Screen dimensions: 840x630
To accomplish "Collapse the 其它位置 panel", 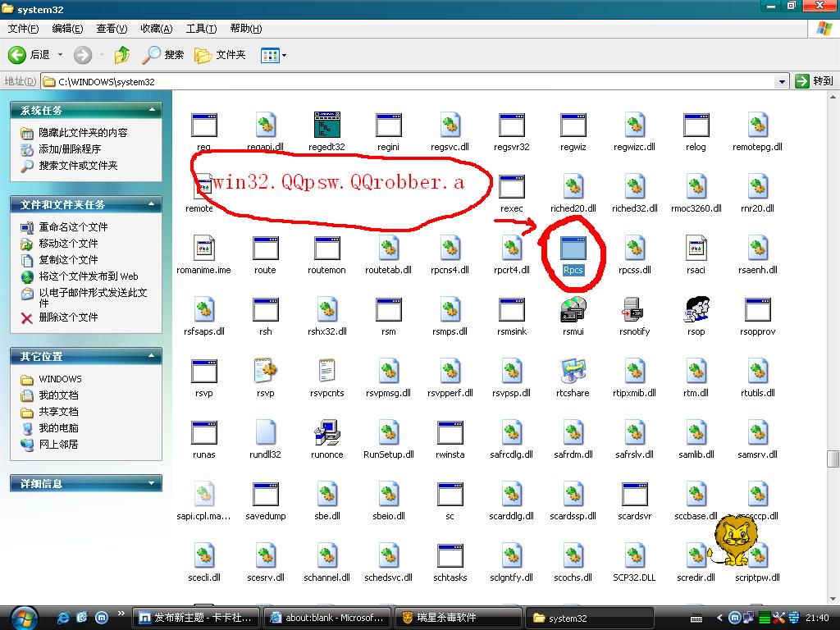I will coord(152,356).
